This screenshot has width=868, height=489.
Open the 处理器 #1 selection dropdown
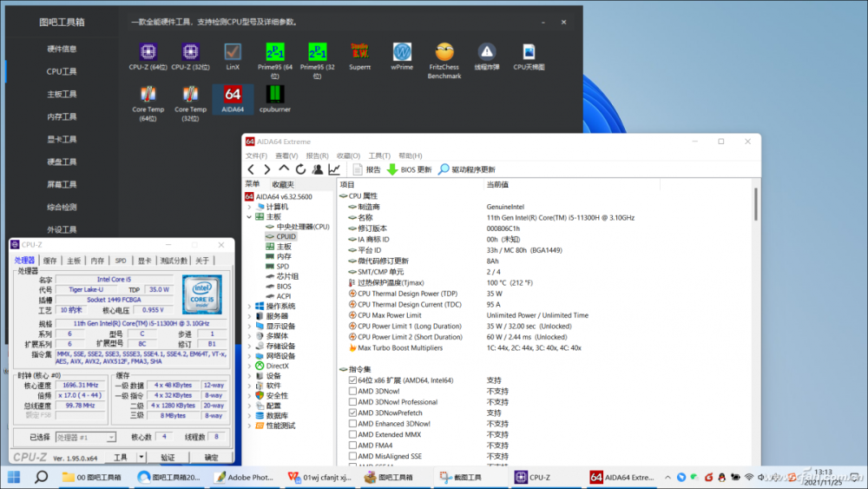86,438
